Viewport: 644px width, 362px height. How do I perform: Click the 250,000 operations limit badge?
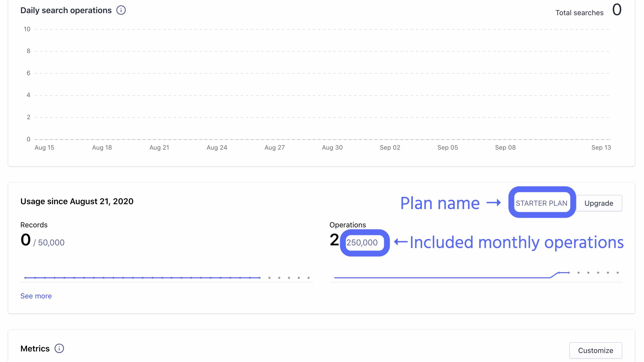[x=362, y=242]
